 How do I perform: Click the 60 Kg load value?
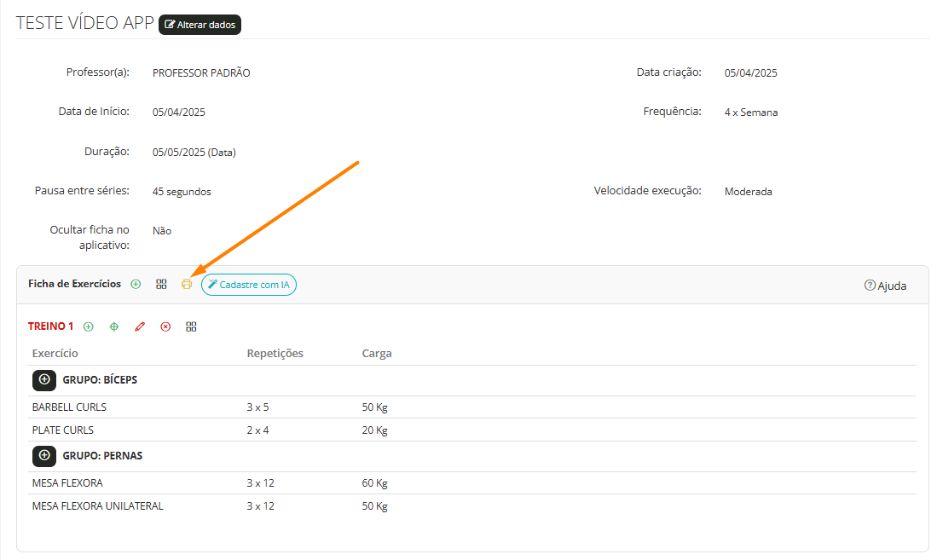pos(374,483)
